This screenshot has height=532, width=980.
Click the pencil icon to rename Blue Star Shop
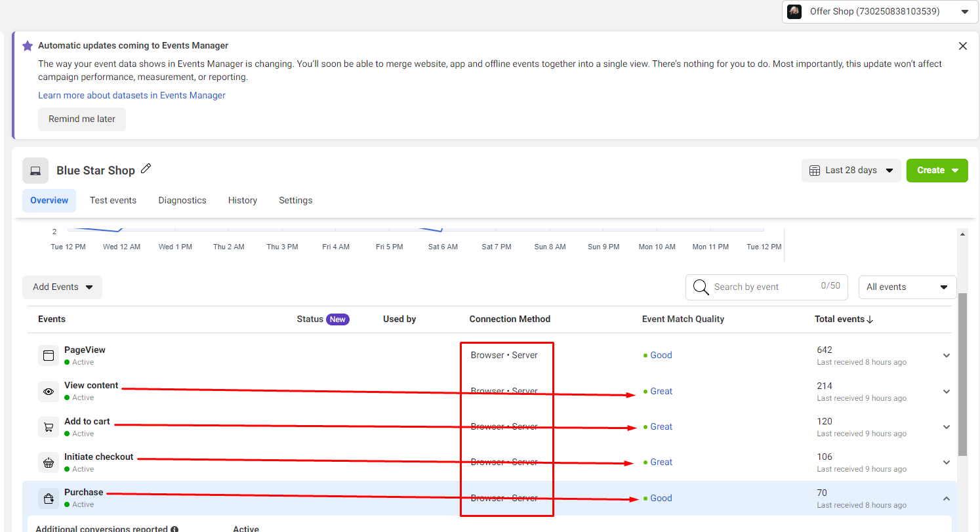pyautogui.click(x=146, y=169)
